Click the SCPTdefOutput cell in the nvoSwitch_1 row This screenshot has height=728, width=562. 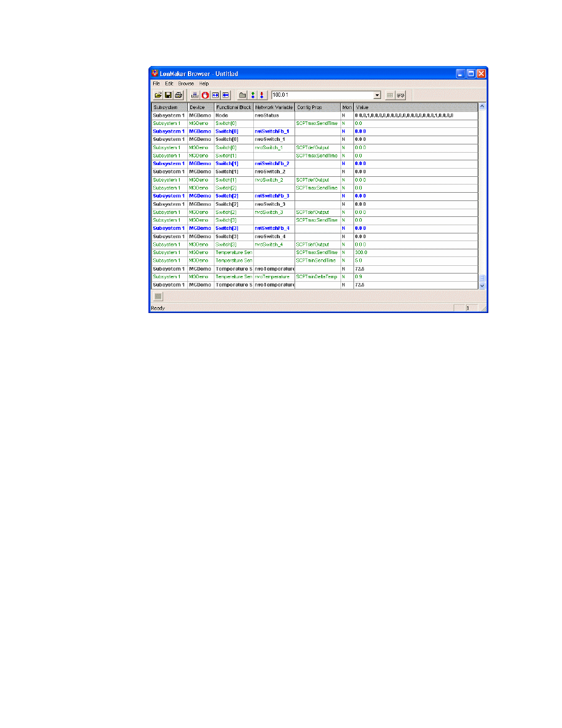tap(318, 148)
